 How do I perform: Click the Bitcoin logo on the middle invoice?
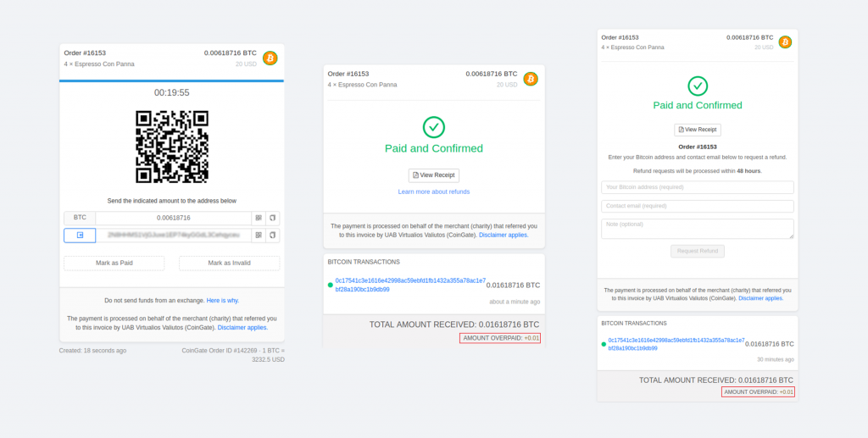point(531,79)
